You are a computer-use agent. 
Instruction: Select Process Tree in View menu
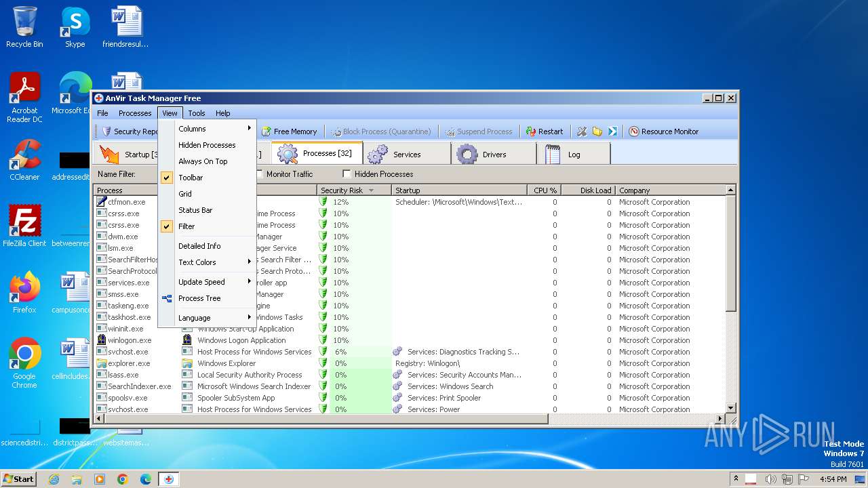pos(207,298)
